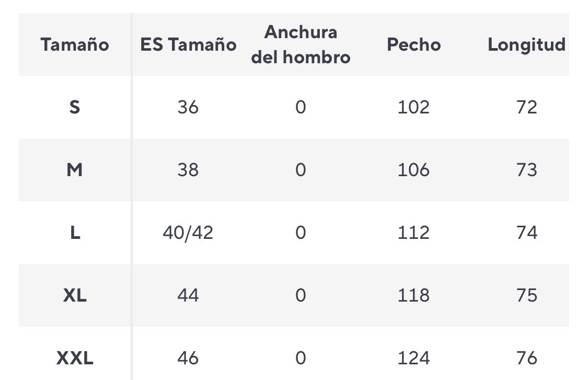588x380 pixels.
Task: Click the ES Tamaño column header
Action: pyautogui.click(x=188, y=45)
